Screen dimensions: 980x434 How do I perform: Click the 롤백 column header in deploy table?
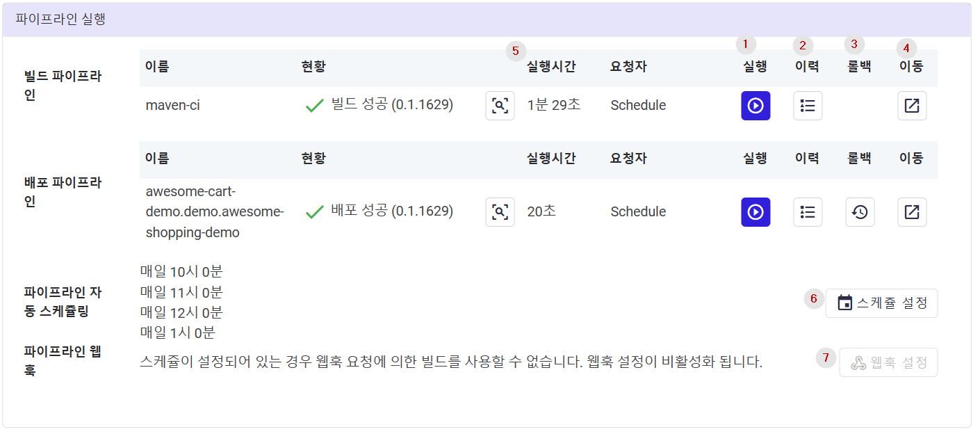(x=859, y=159)
